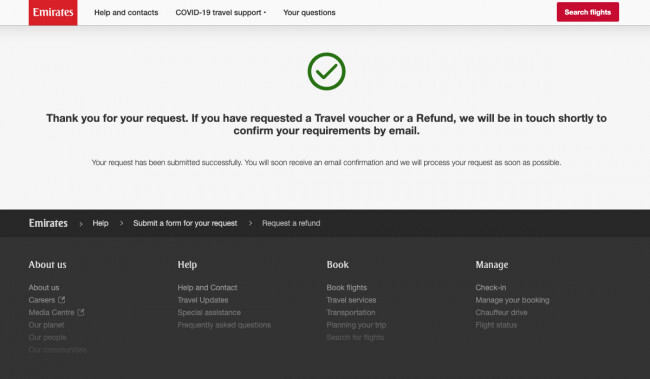Open Help and Contact footer link
This screenshot has width=650, height=379.
[207, 287]
